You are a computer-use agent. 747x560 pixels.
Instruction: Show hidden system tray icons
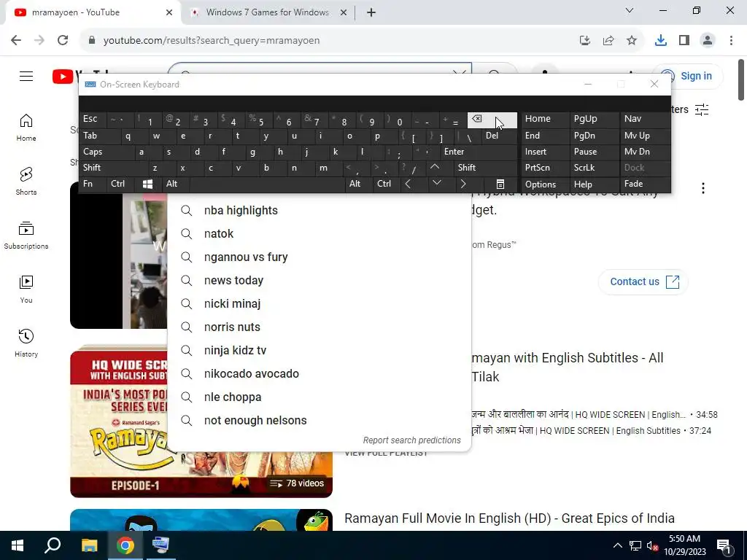(x=617, y=545)
